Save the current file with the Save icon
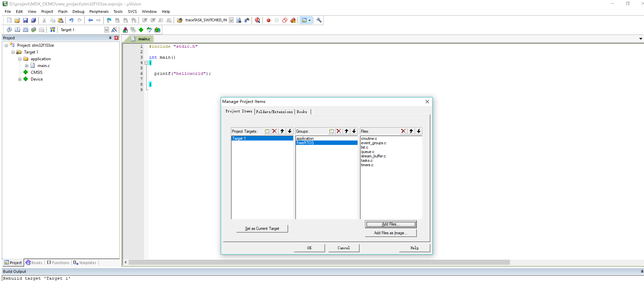 [25, 20]
